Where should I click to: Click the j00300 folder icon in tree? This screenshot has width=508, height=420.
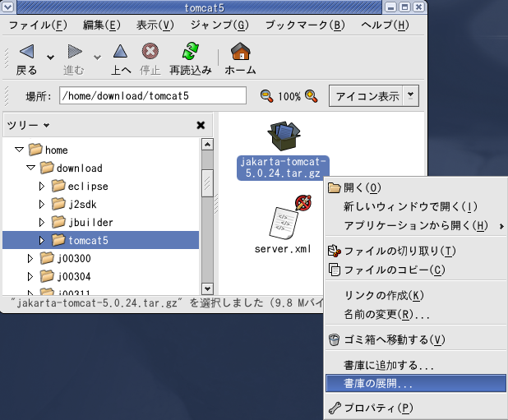pyautogui.click(x=47, y=258)
